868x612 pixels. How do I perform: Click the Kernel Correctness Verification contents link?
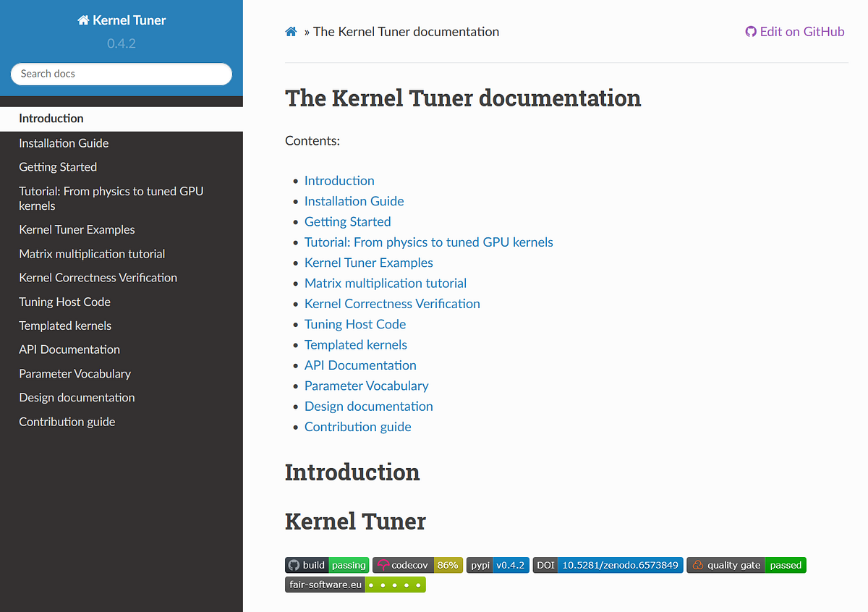coord(392,303)
